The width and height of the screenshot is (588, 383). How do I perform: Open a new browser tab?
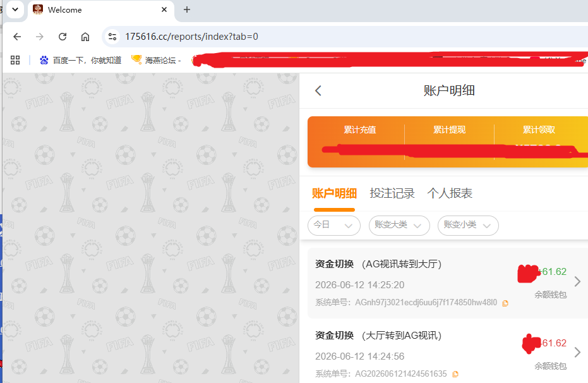[187, 9]
